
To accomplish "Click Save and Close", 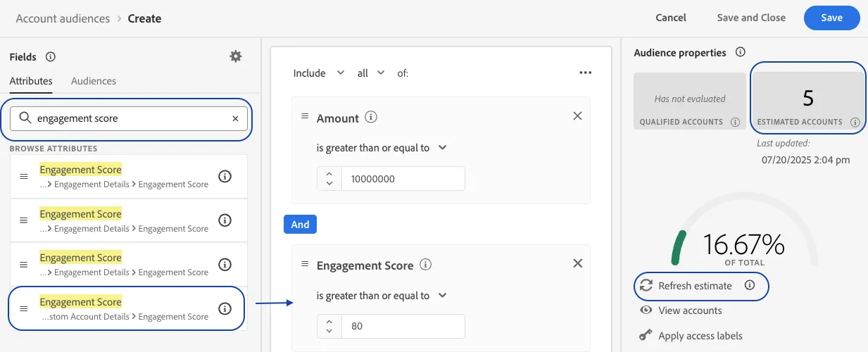I will pos(751,18).
